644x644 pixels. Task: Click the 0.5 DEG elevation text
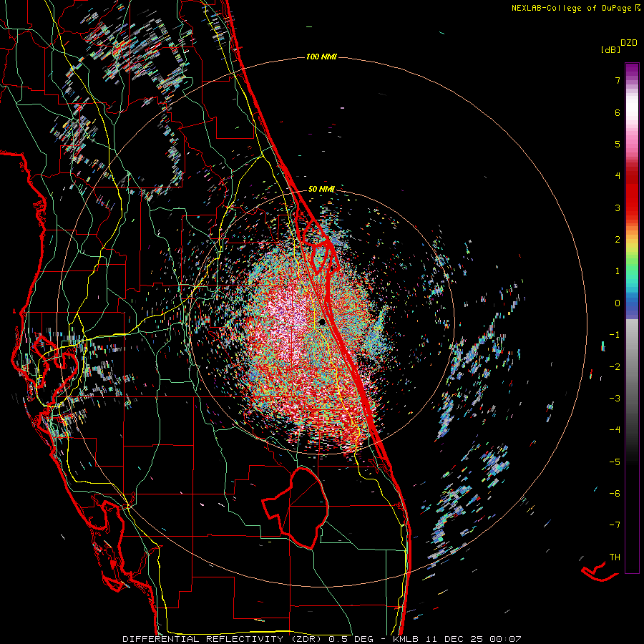[351, 639]
